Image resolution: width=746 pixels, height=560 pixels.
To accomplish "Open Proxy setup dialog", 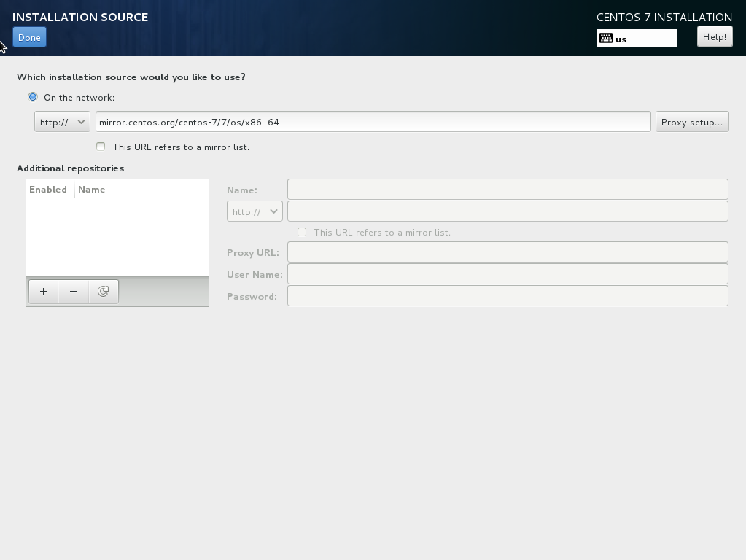I will pos(691,122).
